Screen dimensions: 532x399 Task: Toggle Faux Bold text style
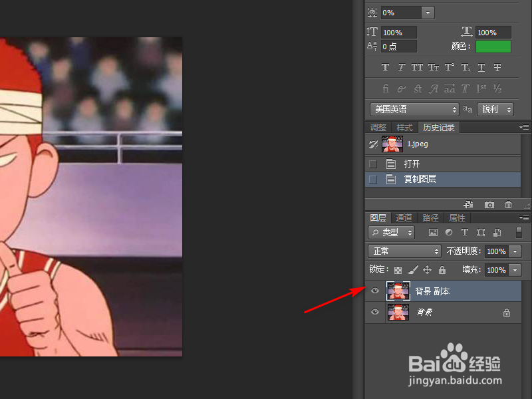pyautogui.click(x=385, y=67)
